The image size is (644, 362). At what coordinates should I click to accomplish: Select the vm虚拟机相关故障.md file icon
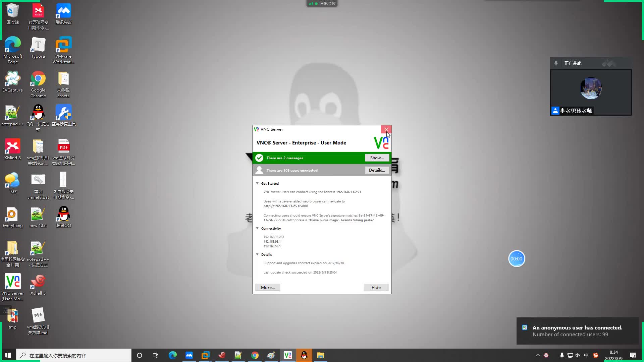click(x=38, y=321)
